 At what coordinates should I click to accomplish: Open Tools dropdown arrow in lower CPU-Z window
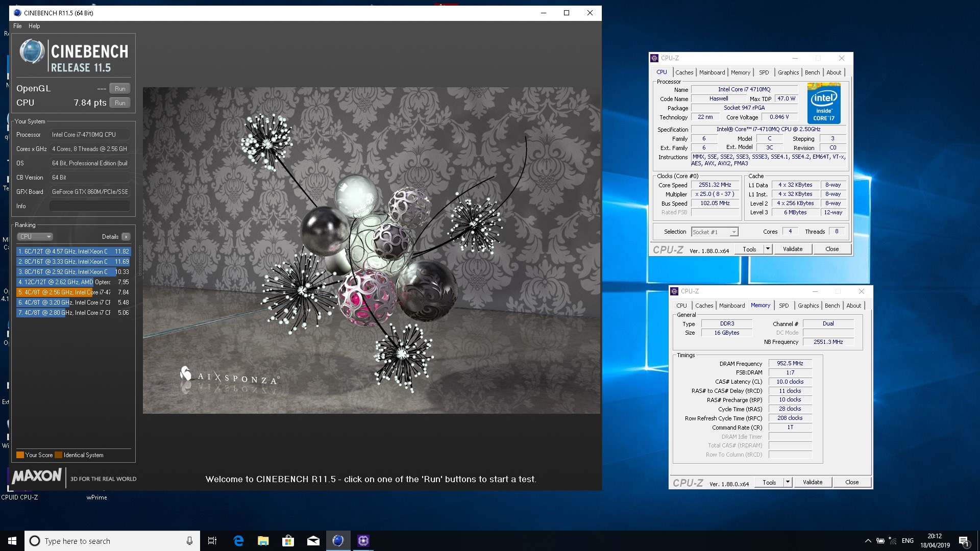pos(788,482)
